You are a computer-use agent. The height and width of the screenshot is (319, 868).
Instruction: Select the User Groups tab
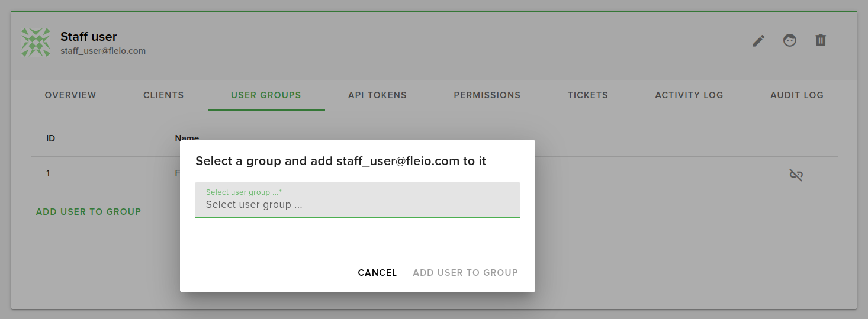click(266, 95)
